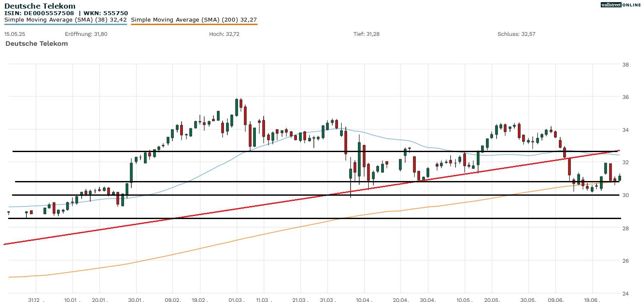Click the x-axis date 19.02.
Image resolution: width=644 pixels, height=302 pixels.
[x=200, y=299]
